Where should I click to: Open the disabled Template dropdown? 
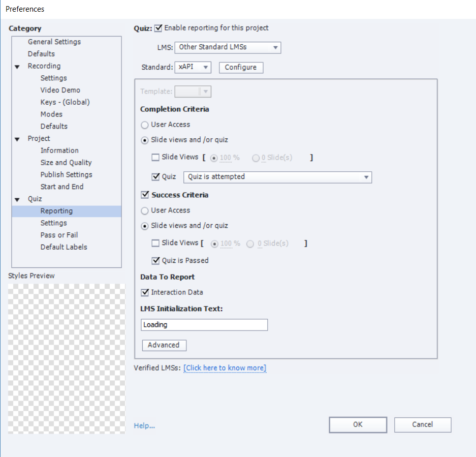pos(193,92)
